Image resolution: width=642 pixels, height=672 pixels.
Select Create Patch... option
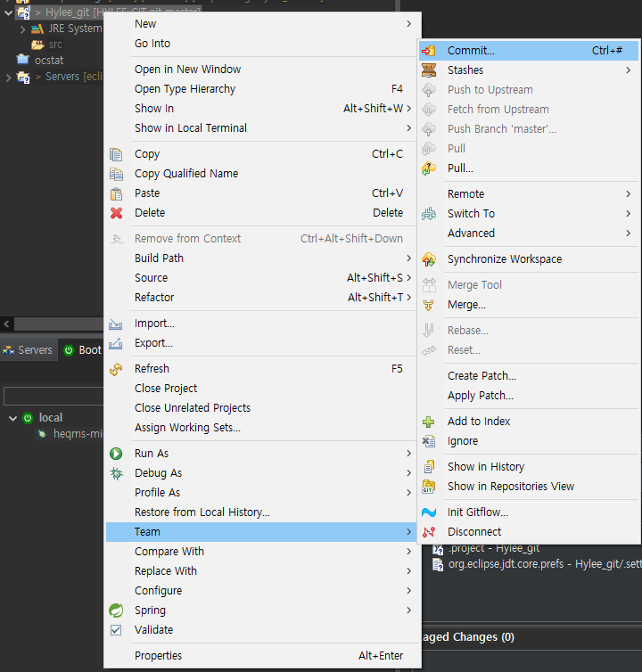click(481, 376)
